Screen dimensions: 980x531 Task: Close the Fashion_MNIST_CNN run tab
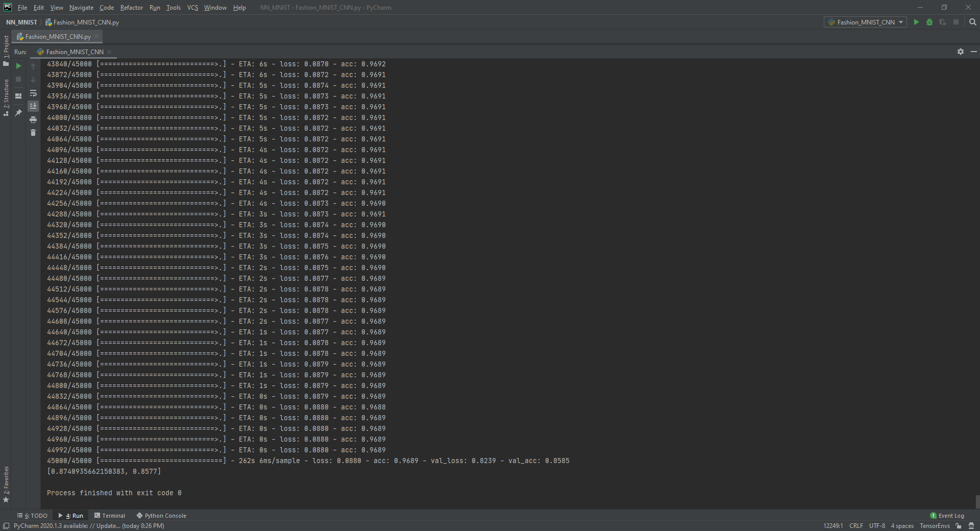[109, 52]
